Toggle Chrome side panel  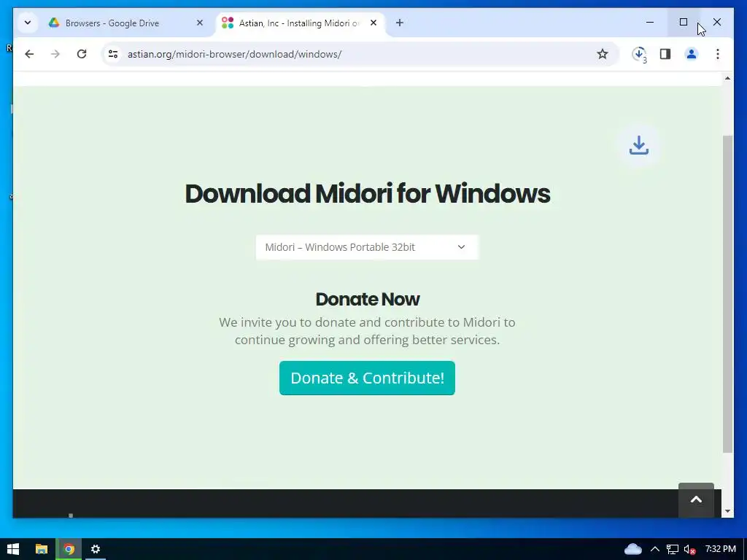click(665, 54)
